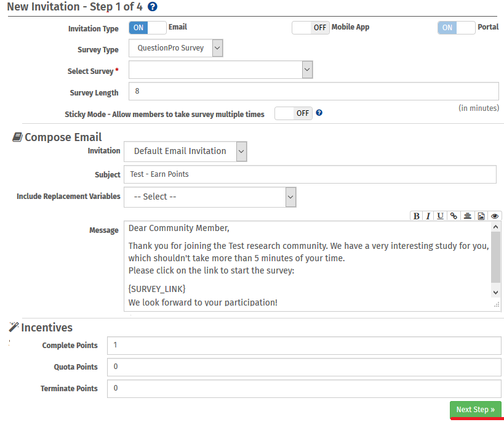Click the Subject input field
504x422 pixels.
coord(310,174)
